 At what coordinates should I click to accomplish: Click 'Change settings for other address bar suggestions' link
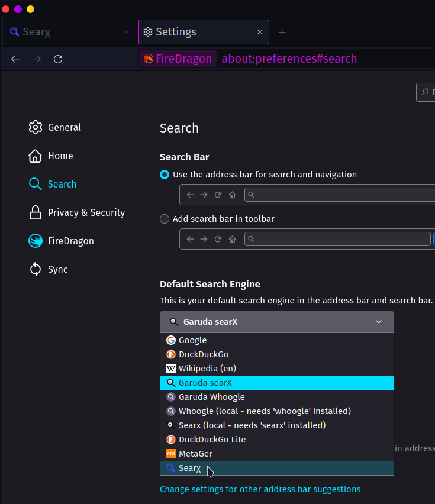[x=260, y=489]
